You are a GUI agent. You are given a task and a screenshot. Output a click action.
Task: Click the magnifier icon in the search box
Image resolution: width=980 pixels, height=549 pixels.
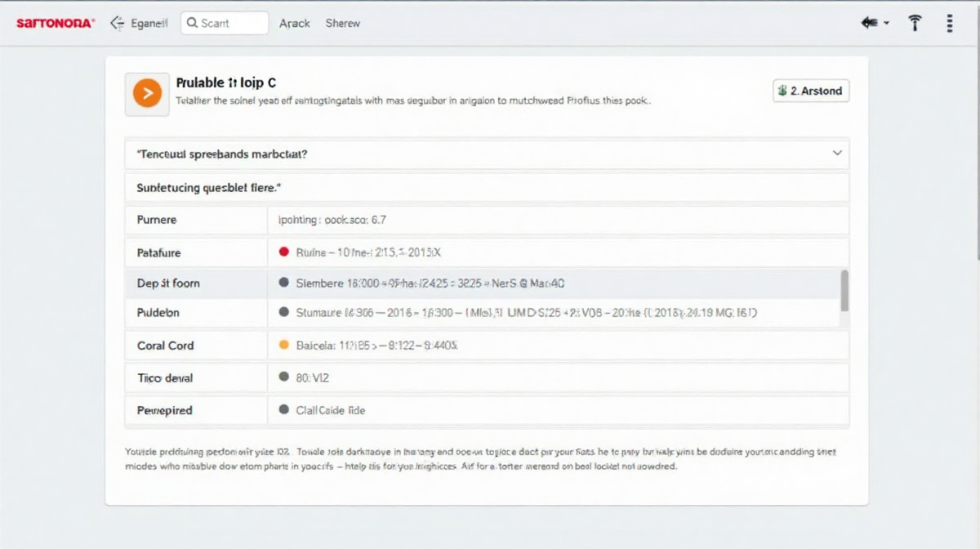[x=192, y=23]
